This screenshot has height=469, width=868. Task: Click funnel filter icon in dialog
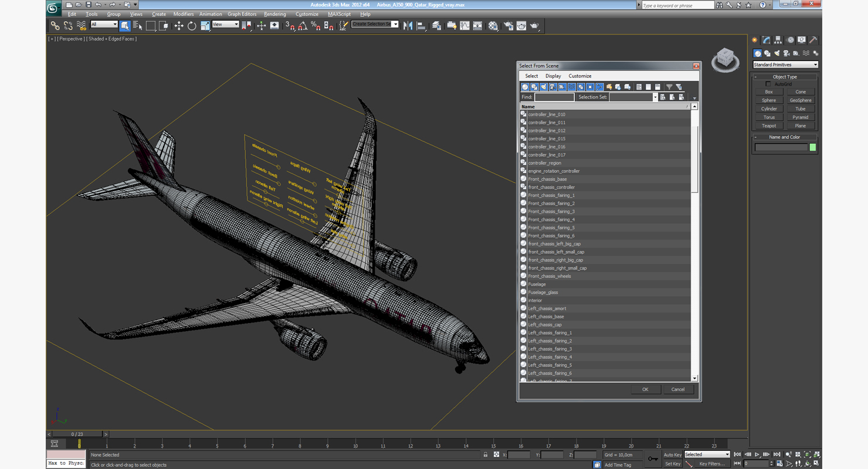pos(669,87)
